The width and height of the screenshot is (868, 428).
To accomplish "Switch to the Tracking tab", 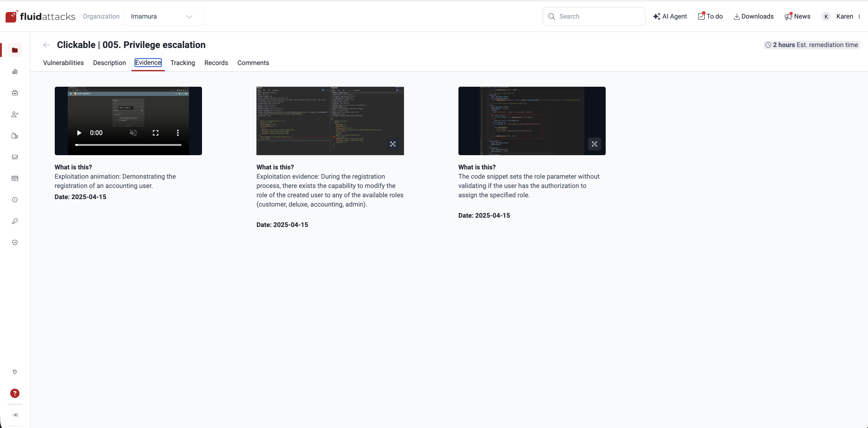I will click(182, 63).
